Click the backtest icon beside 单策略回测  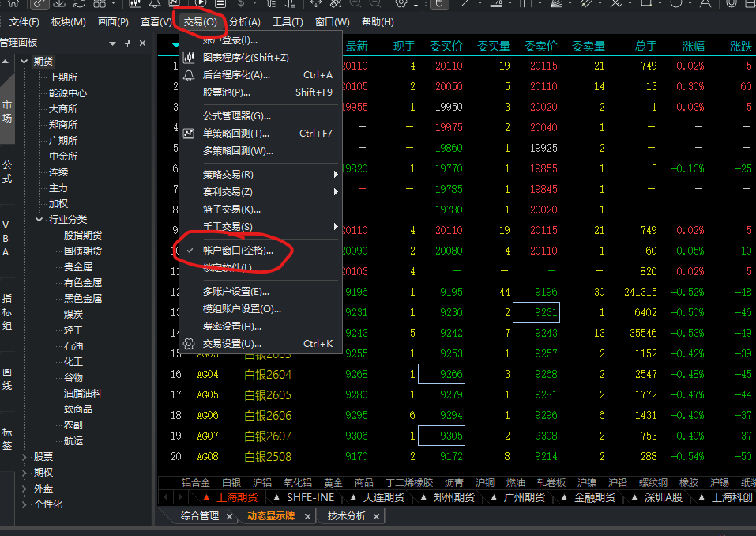coord(189,134)
